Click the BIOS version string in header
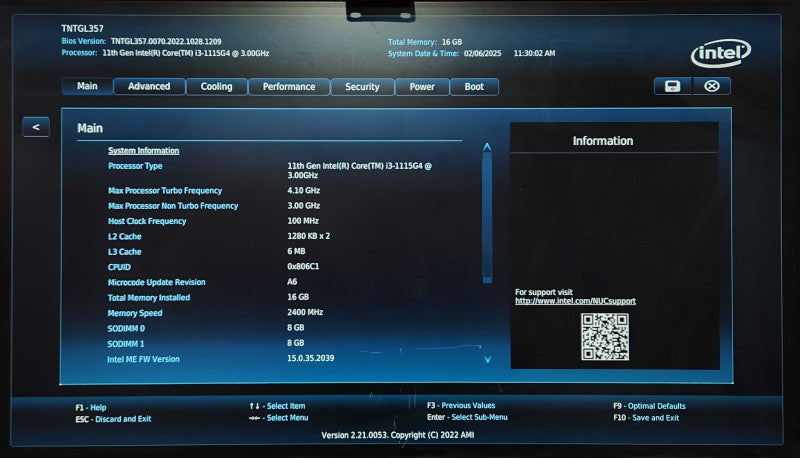The width and height of the screenshot is (800, 458). pos(166,41)
